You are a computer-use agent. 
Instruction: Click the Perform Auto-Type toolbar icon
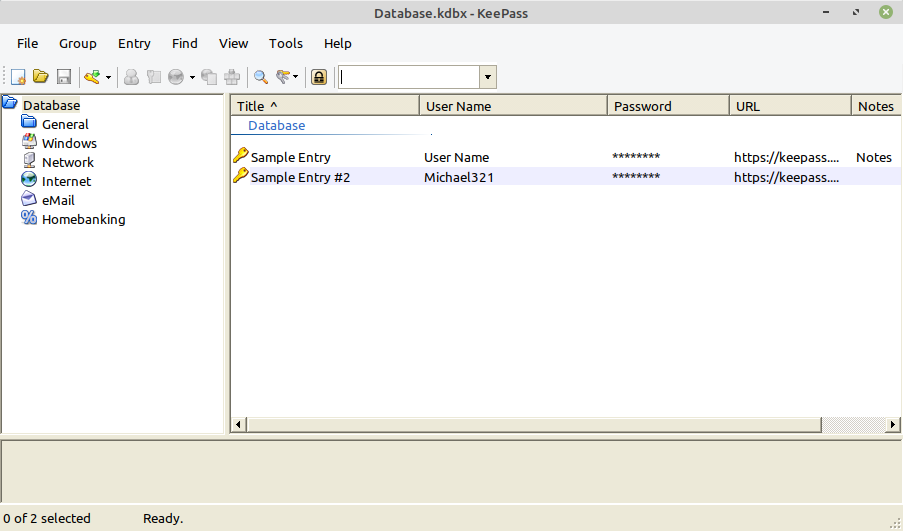232,77
